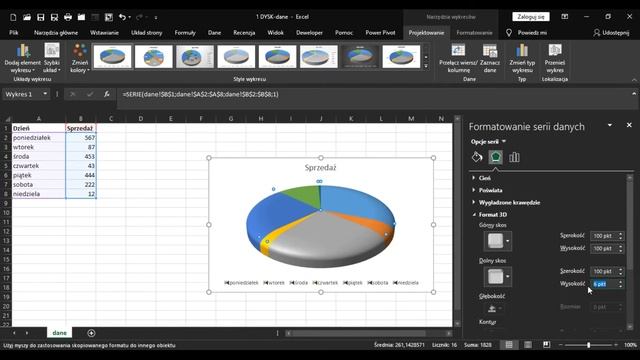Click the New document icon in quick access toolbar
The width and height of the screenshot is (640, 360).
pyautogui.click(x=13, y=17)
